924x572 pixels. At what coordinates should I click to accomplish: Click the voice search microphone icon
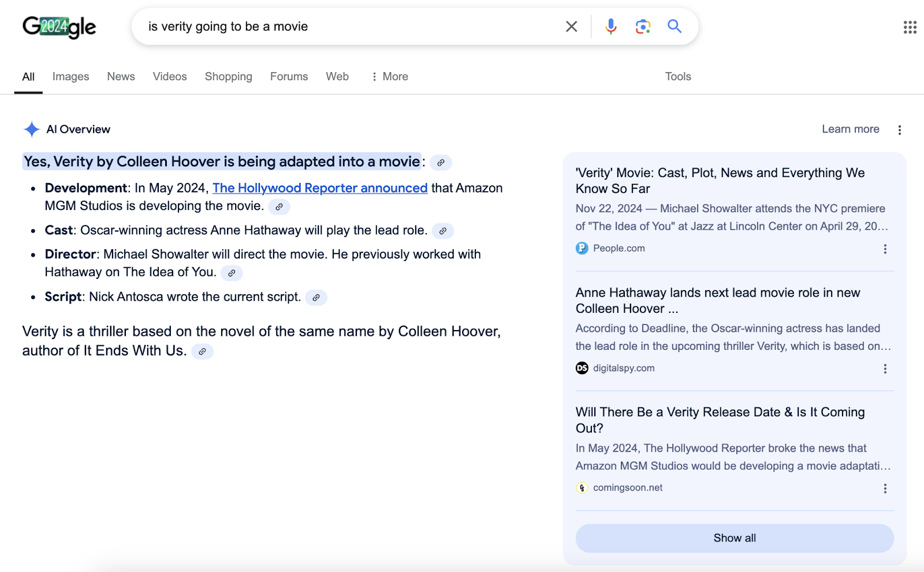click(610, 26)
